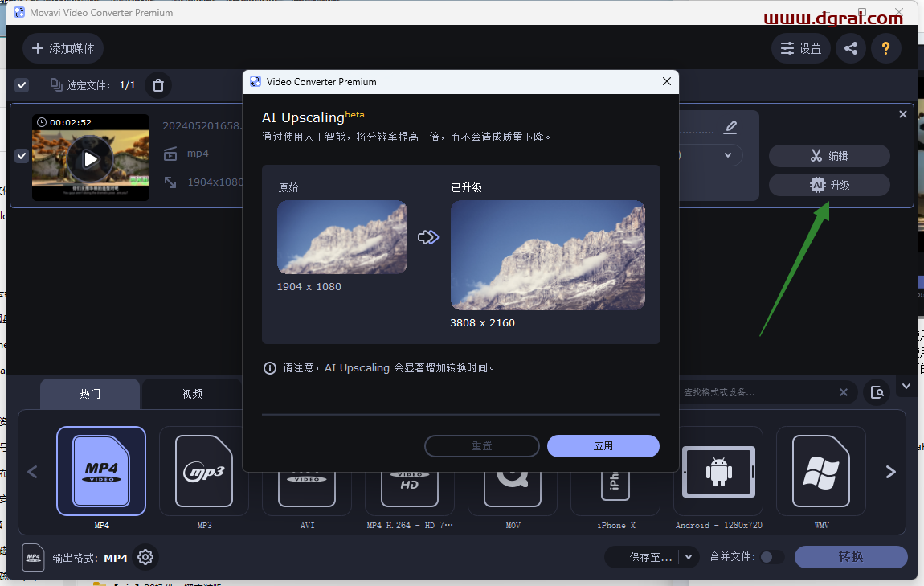Image resolution: width=924 pixels, height=586 pixels.
Task: Click the pencil rename icon
Action: pyautogui.click(x=730, y=127)
